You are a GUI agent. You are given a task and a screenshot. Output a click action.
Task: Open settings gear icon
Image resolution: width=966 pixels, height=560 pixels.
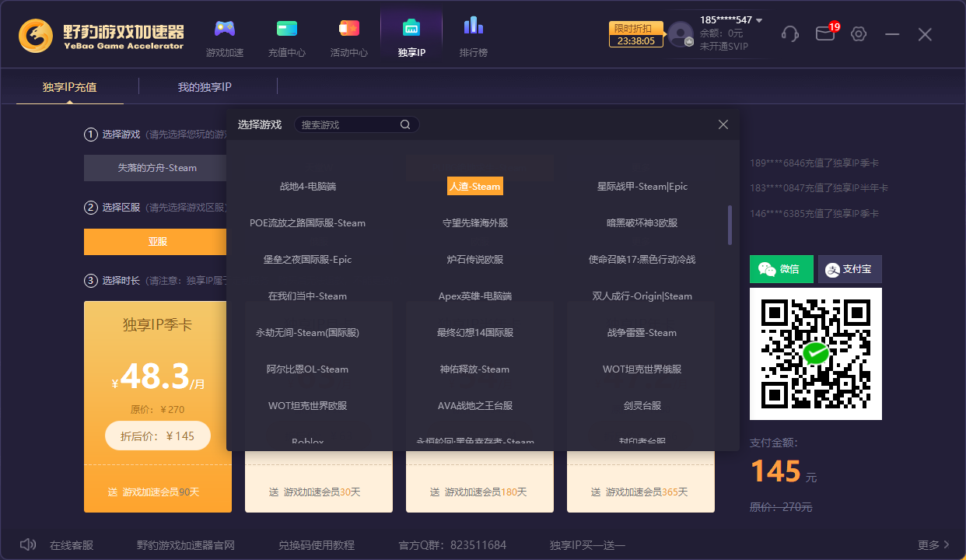tap(859, 34)
